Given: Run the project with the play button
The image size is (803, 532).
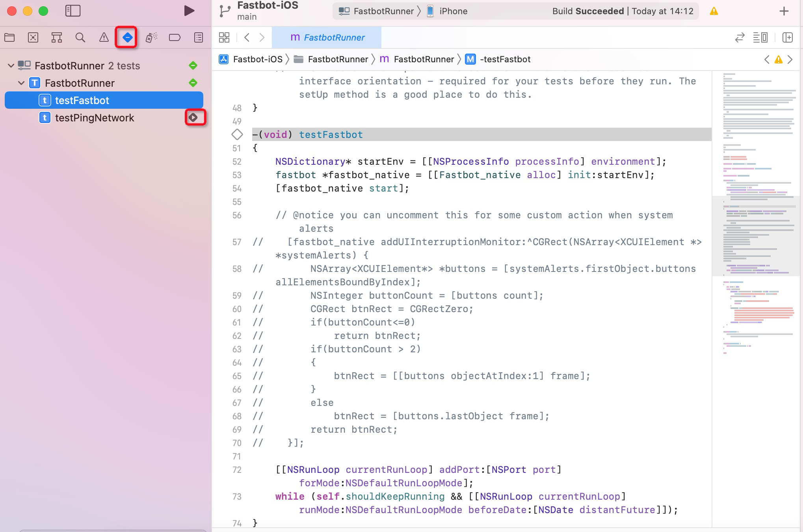Looking at the screenshot, I should (188, 11).
